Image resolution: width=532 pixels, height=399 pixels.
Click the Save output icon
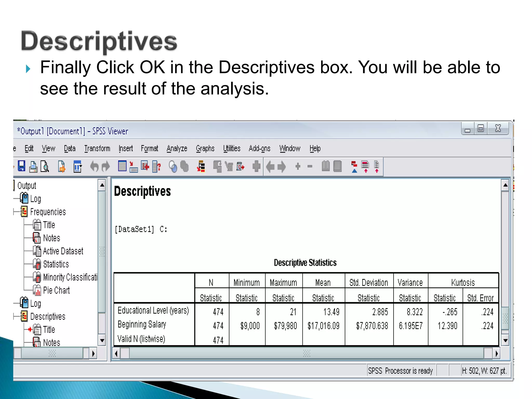(x=21, y=166)
